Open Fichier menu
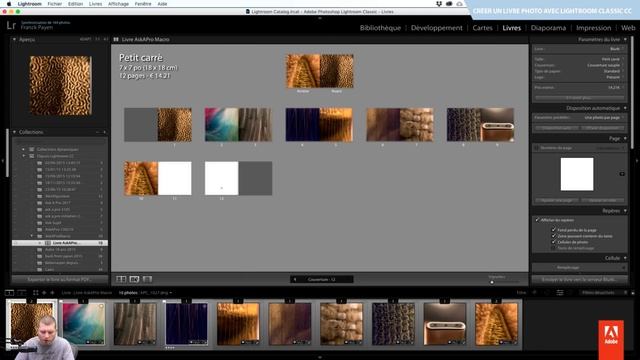640x360 pixels. pyautogui.click(x=55, y=4)
